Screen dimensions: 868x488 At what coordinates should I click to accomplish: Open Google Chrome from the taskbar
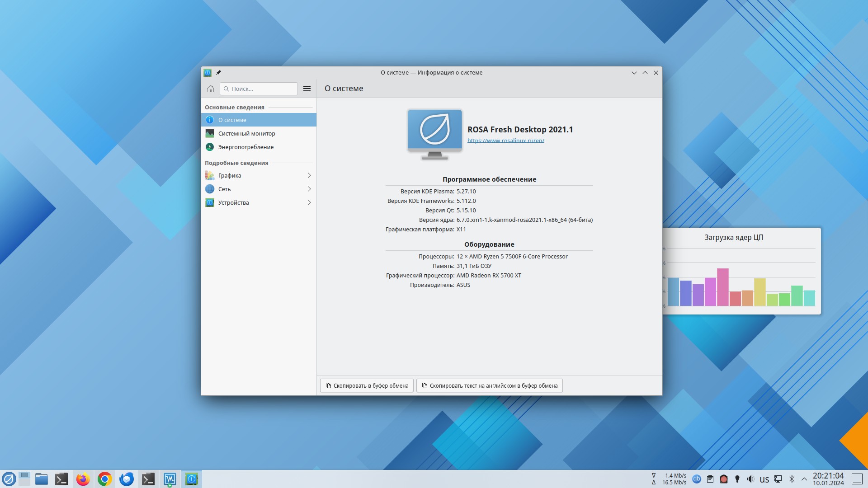[x=104, y=479]
